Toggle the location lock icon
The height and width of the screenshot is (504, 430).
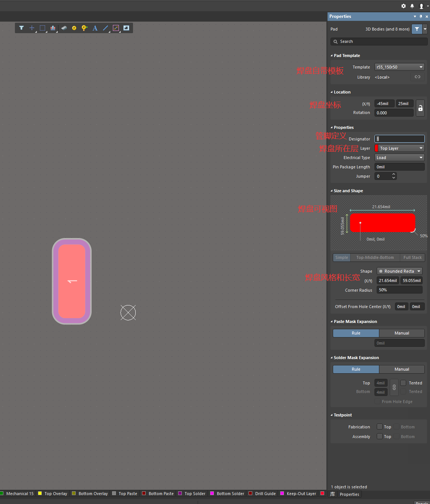coord(420,108)
